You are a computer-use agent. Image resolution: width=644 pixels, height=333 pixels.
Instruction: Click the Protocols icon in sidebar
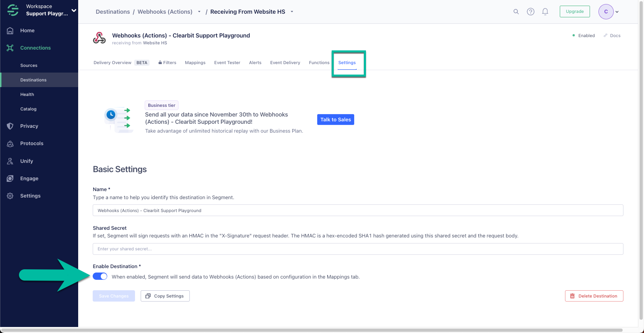[10, 144]
